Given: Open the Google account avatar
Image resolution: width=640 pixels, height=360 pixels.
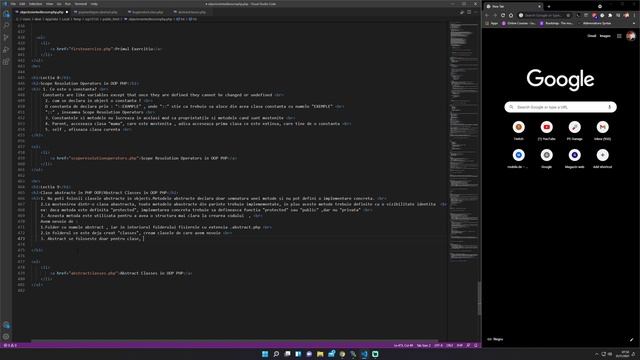Looking at the screenshot, I should pyautogui.click(x=631, y=36).
